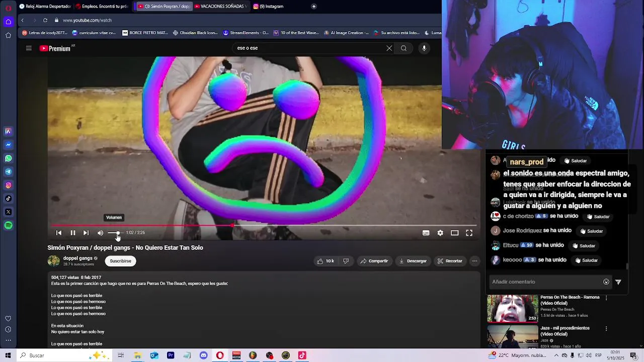Greet Jose Rodriguez with Saludar
Viewport: 644px width, 362px height.
click(591, 231)
